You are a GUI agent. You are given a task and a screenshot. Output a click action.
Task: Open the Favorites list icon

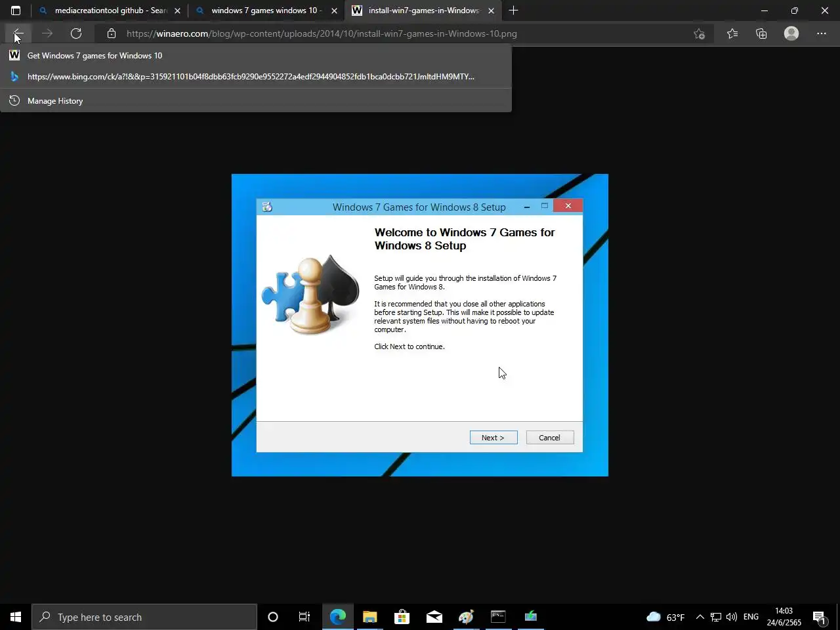pyautogui.click(x=732, y=33)
